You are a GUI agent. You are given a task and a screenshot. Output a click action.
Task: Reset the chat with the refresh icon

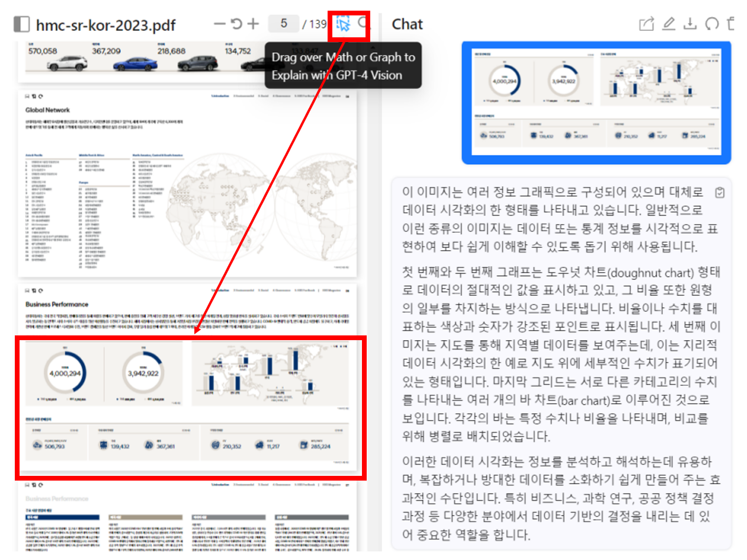point(711,24)
